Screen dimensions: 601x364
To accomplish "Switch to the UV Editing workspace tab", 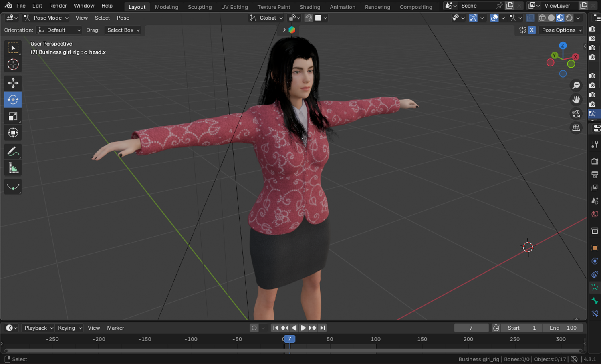I will (x=234, y=7).
